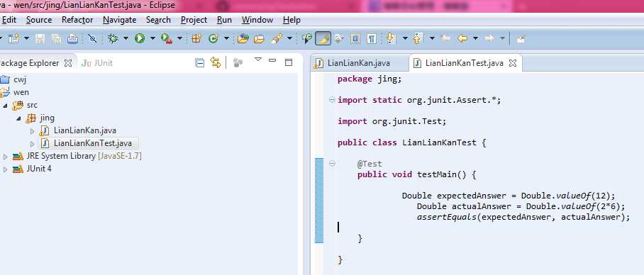This screenshot has width=644, height=275.
Task: Open the Forward history dropdown arrow
Action: pos(502,38)
